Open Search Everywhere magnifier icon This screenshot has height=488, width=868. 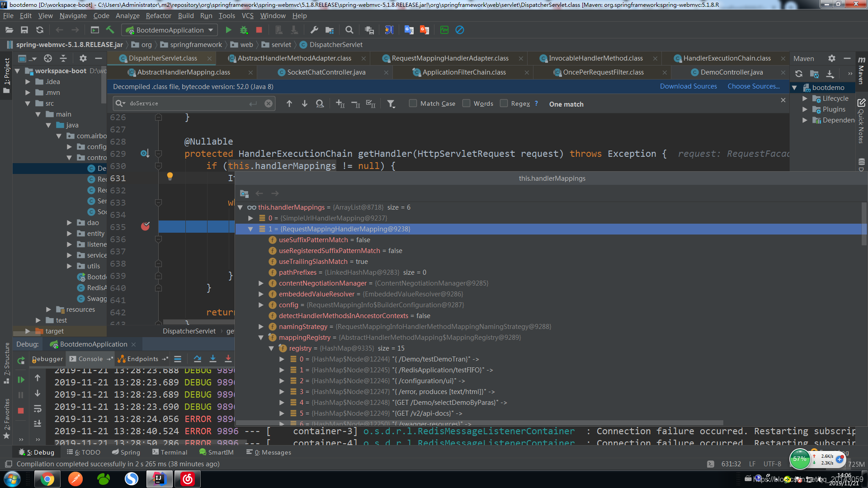[x=349, y=30]
